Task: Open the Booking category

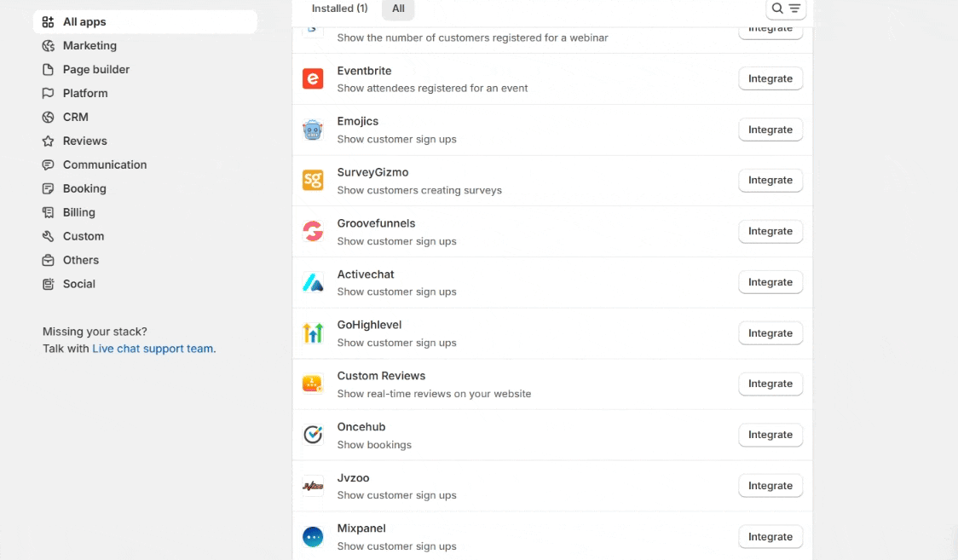Action: click(145, 188)
